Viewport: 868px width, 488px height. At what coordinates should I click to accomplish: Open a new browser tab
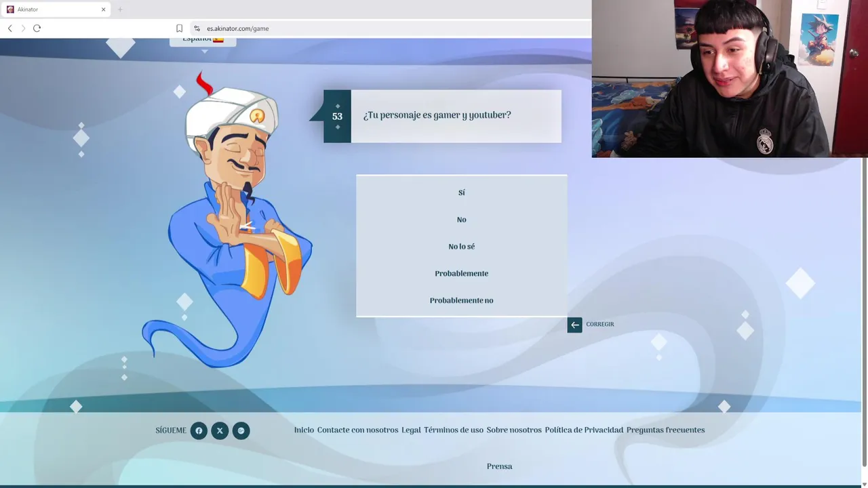(x=120, y=9)
